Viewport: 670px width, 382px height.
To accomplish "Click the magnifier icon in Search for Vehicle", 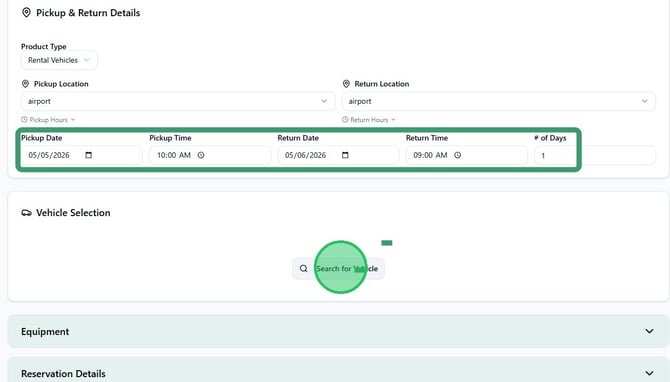I will (x=303, y=269).
